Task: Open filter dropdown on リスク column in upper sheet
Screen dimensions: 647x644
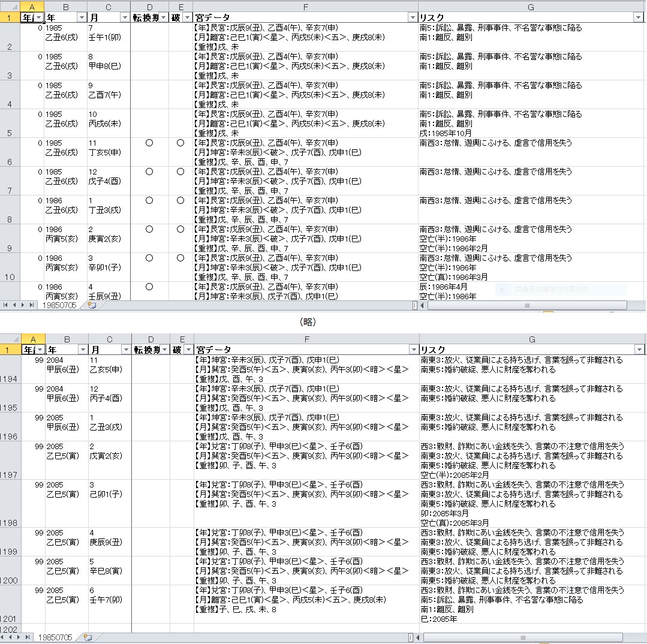Action: pyautogui.click(x=638, y=17)
